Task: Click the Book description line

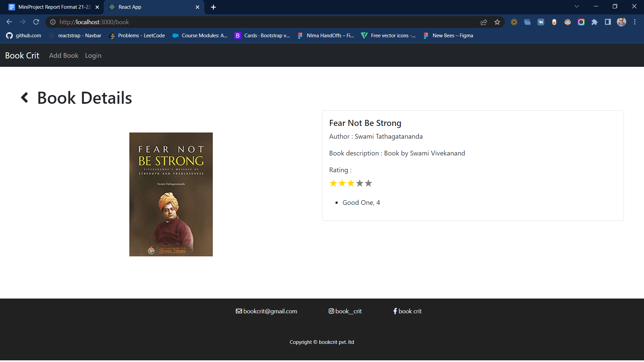Action: click(397, 153)
